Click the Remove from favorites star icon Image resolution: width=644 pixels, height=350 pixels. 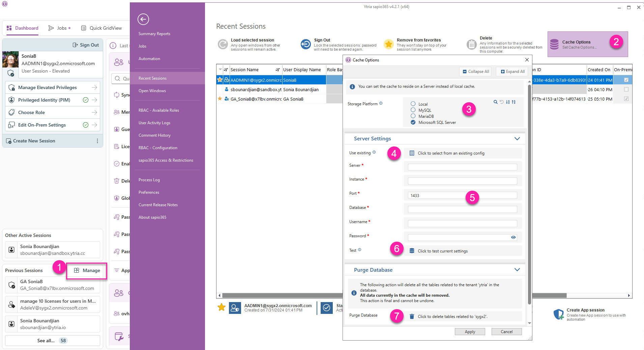[389, 44]
